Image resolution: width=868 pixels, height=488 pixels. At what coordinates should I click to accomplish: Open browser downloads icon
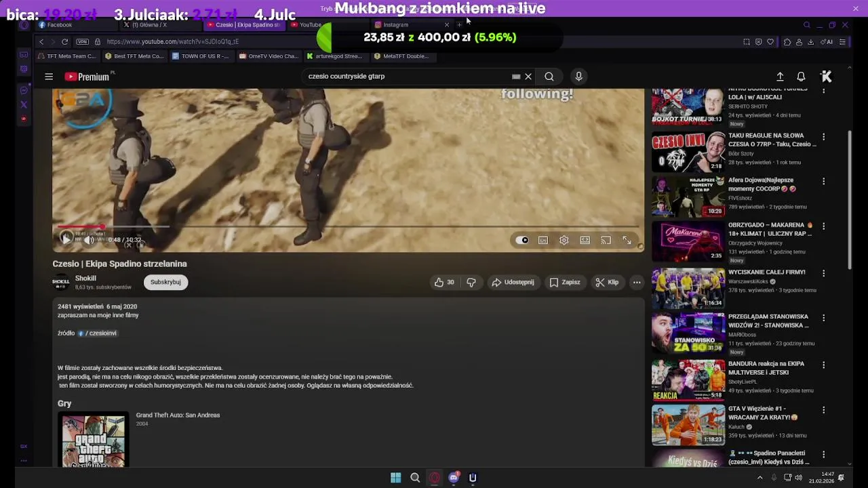click(x=810, y=42)
